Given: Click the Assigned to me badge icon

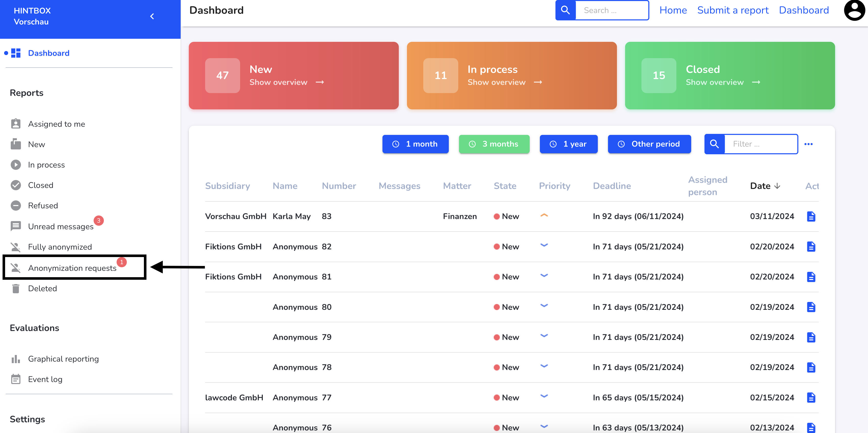Looking at the screenshot, I should (16, 124).
